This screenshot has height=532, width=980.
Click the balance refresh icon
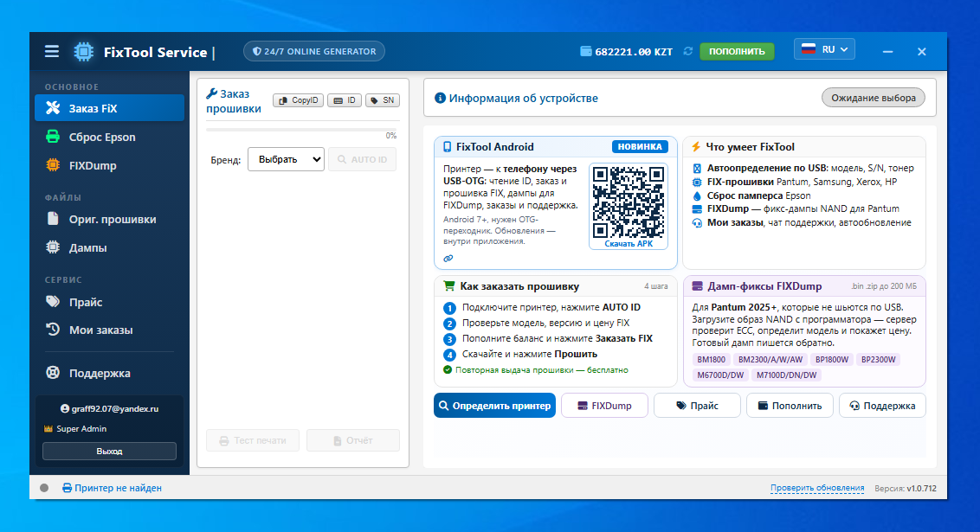tap(688, 51)
